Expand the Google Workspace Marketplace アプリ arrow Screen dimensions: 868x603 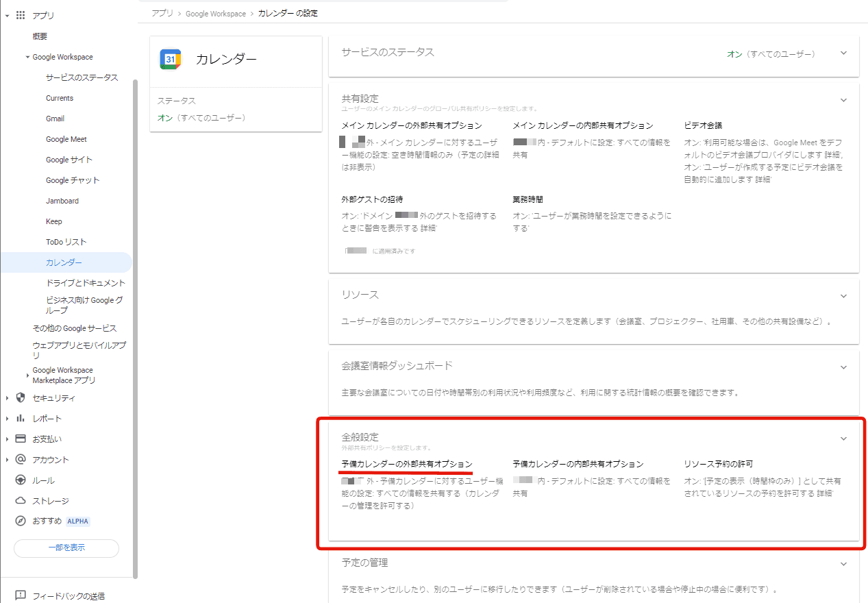click(x=27, y=375)
